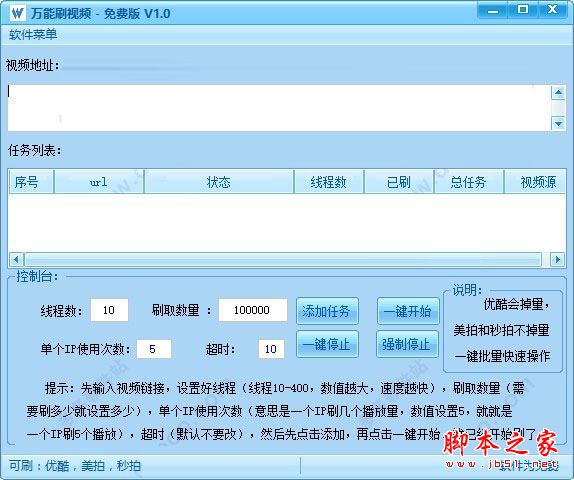The height and width of the screenshot is (480, 574).
Task: Click the 一键批量快速操作 note text
Action: point(502,356)
